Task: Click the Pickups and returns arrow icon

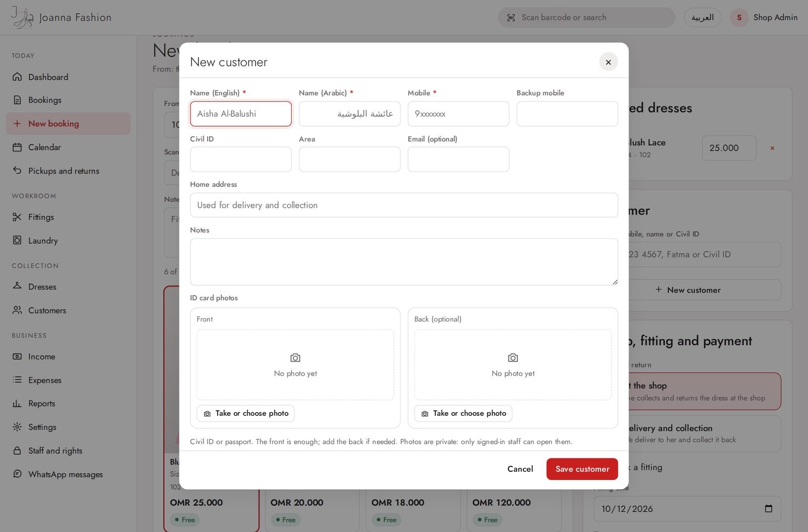Action: point(17,171)
